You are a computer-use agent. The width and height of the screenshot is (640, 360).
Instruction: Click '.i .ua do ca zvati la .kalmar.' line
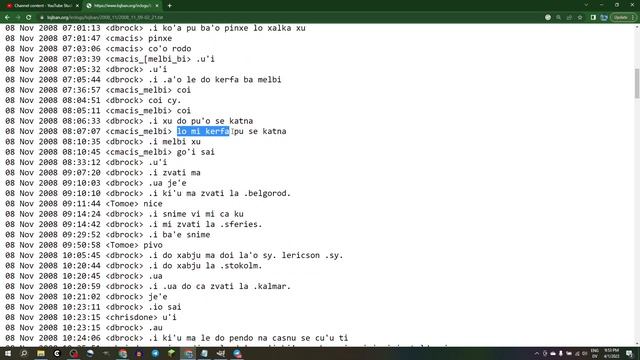tap(219, 286)
